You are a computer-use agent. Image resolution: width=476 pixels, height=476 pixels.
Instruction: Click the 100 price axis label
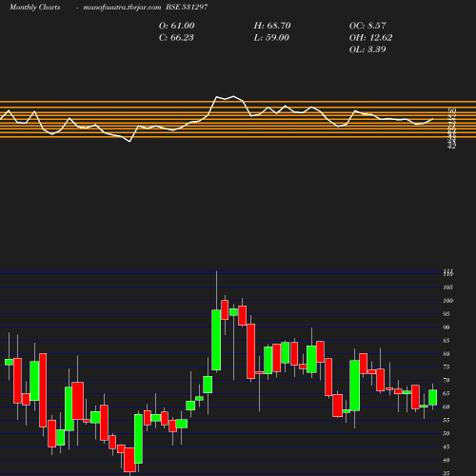[x=448, y=301]
